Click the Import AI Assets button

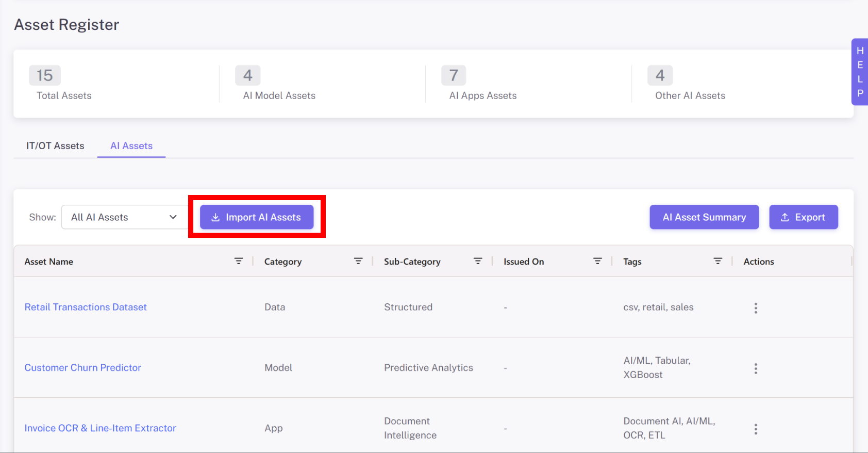tap(257, 217)
